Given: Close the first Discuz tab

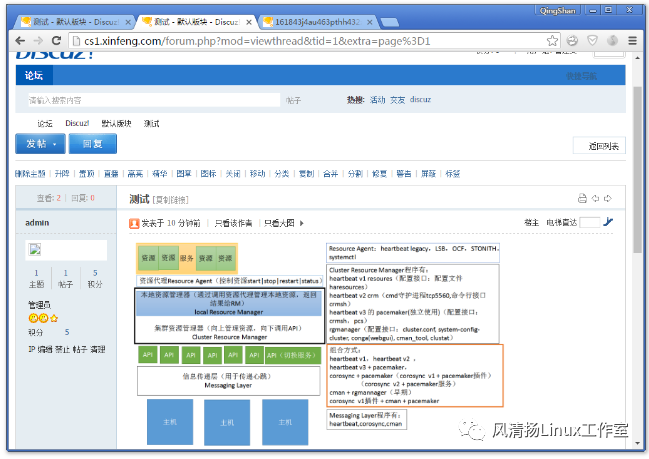Looking at the screenshot, I should click(128, 22).
